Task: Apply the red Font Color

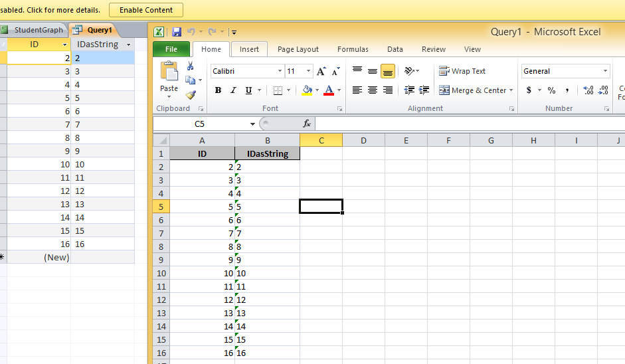Action: [329, 90]
